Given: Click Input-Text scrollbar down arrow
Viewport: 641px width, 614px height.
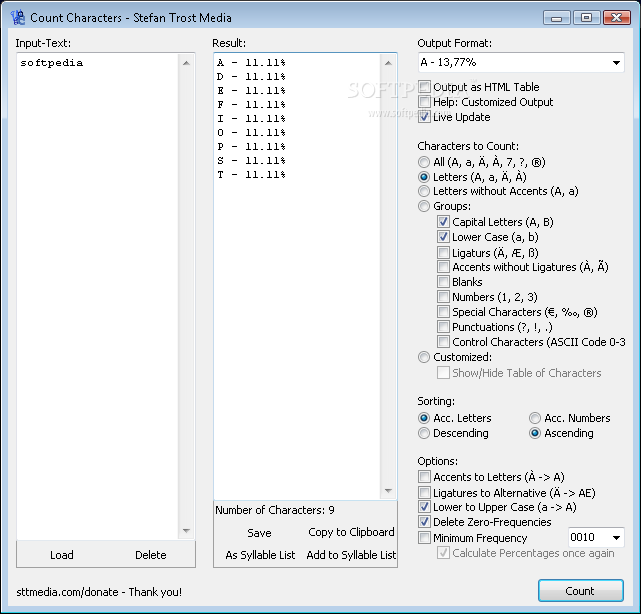Looking at the screenshot, I should (x=186, y=531).
